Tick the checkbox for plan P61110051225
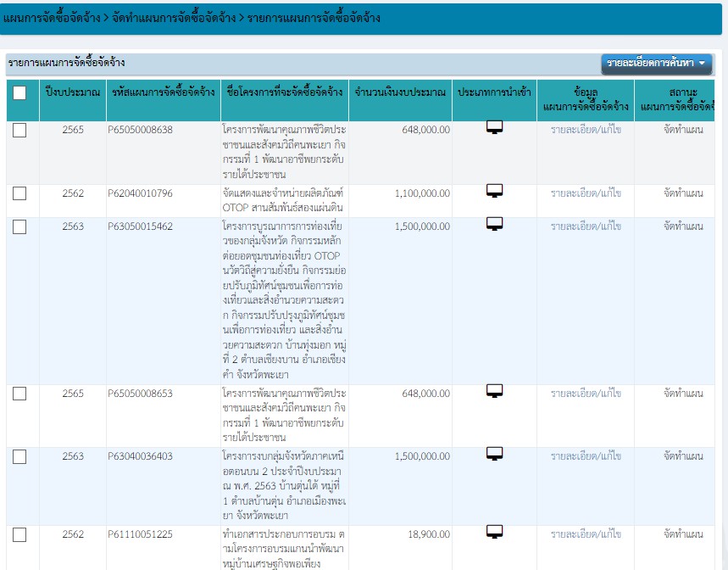728x570 pixels. click(19, 534)
